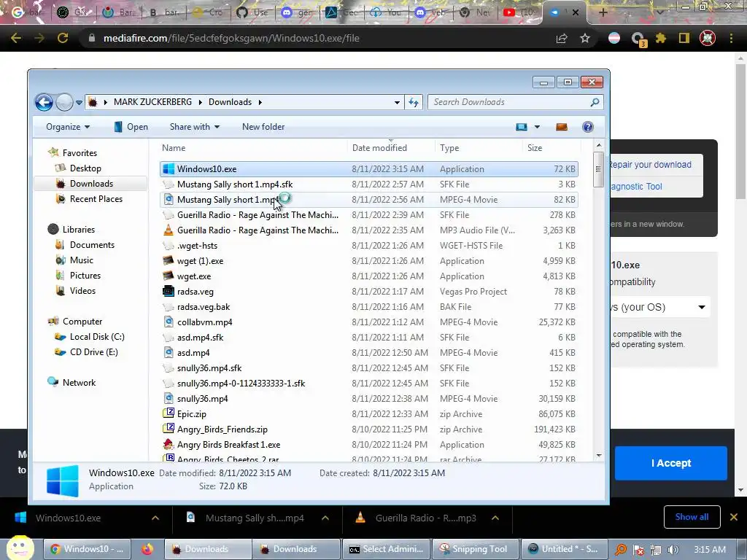Click the Name column header

coord(174,147)
